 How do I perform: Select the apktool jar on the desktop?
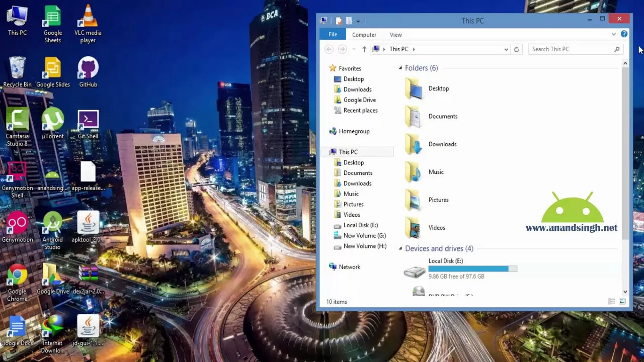[88, 227]
